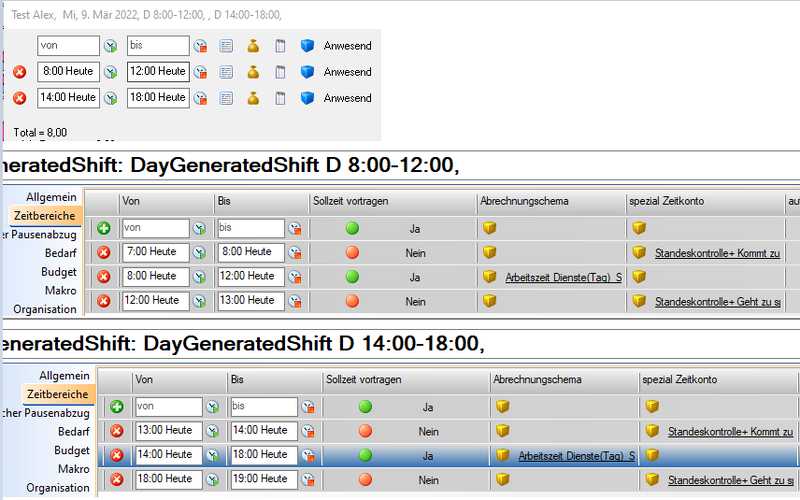Image resolution: width=800 pixels, height=500 pixels.
Task: Open end time picker beside 12:00 Heute in top list
Action: click(x=200, y=72)
